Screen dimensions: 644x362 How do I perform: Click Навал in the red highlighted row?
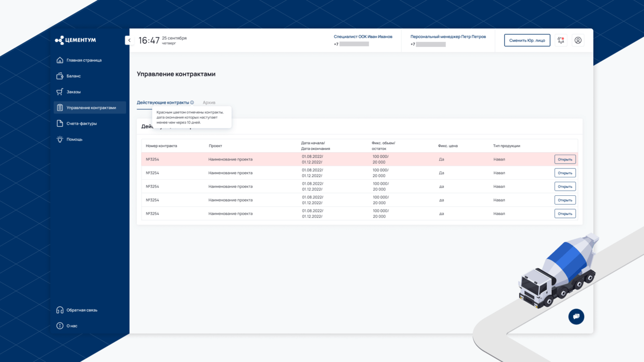click(x=499, y=159)
